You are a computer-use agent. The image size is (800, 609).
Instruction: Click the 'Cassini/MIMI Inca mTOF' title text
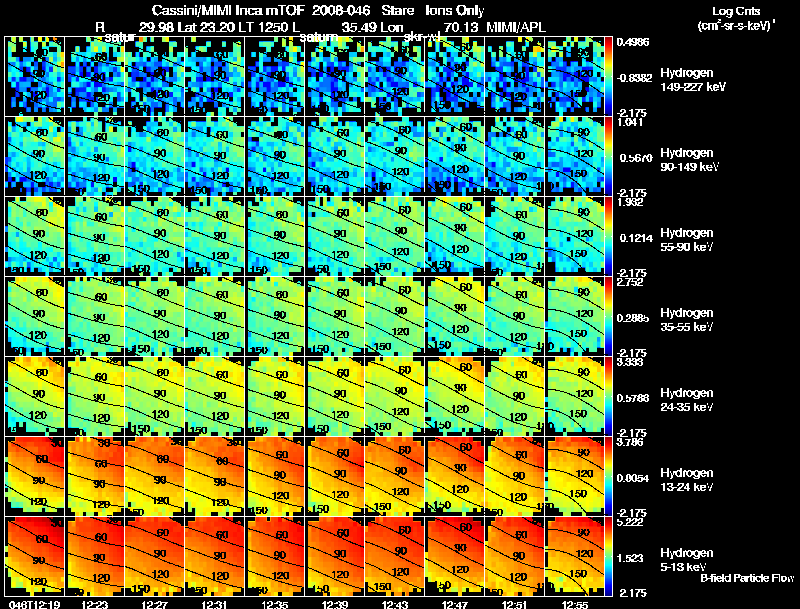click(x=228, y=11)
